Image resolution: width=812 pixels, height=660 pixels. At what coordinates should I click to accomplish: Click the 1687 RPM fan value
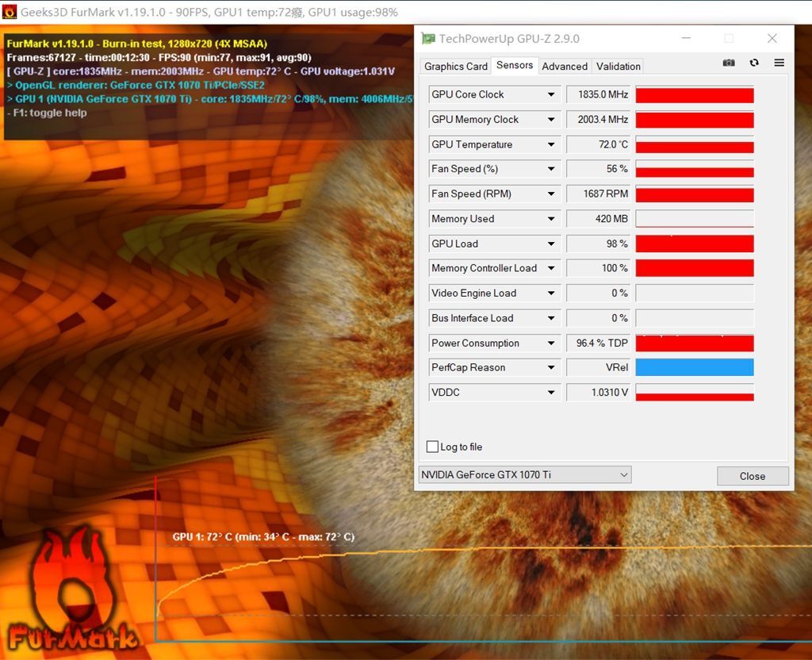[599, 194]
